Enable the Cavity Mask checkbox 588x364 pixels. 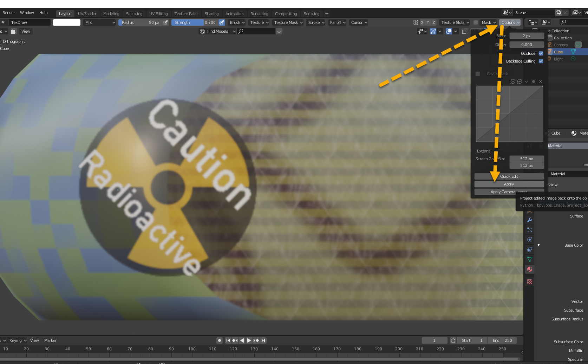tap(478, 74)
